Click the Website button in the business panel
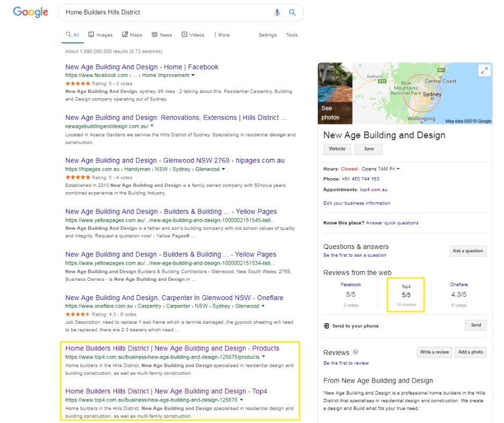The width and height of the screenshot is (504, 423). click(x=337, y=149)
